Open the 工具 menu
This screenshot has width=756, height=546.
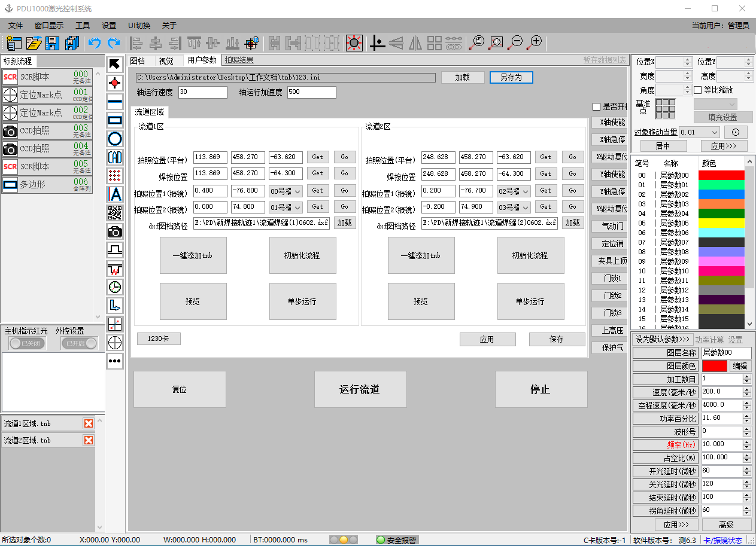83,26
